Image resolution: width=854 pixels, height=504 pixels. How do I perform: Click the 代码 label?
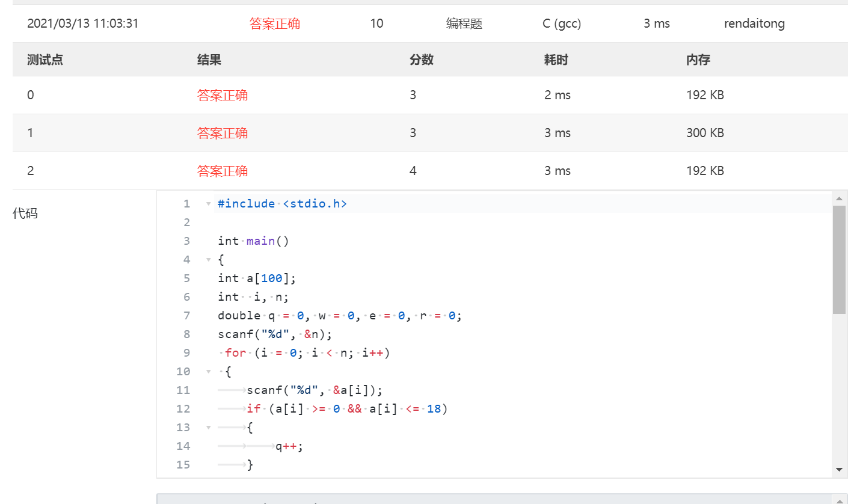25,213
